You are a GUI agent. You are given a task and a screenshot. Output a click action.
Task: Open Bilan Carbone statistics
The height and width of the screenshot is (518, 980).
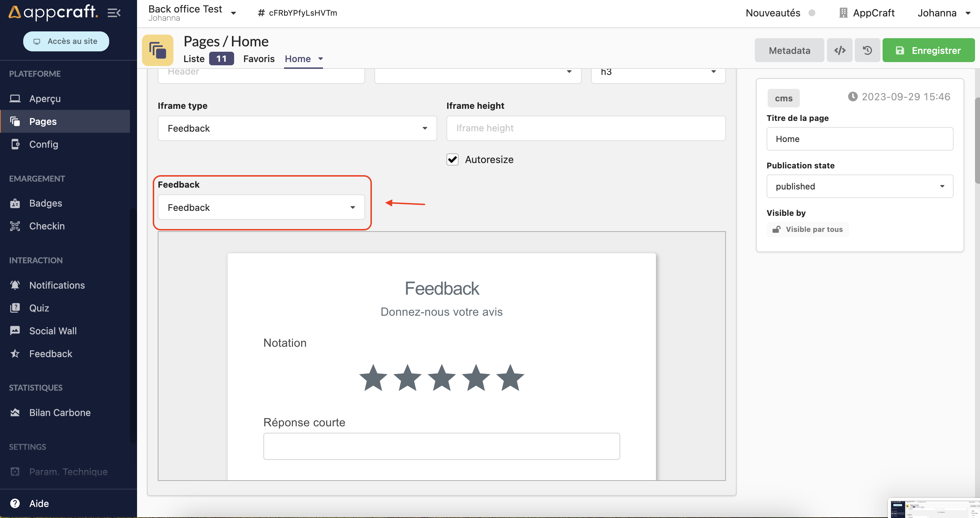click(60, 413)
